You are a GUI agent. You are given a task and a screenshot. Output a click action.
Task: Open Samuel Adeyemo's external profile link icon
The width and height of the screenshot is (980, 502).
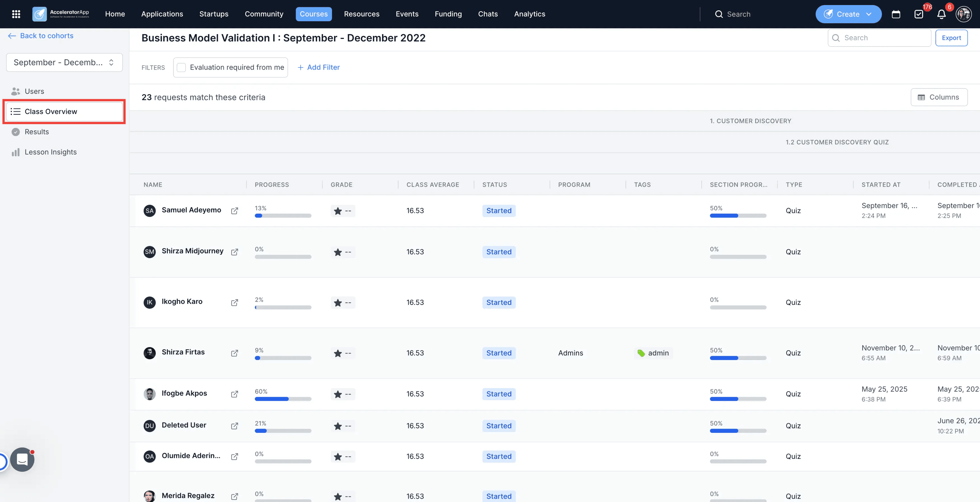tap(235, 211)
